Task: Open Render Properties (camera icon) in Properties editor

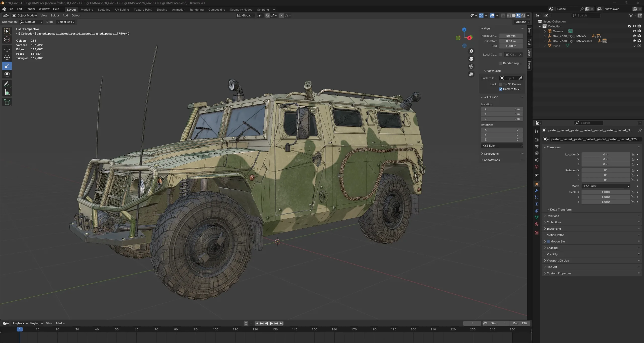Action: tap(536, 140)
